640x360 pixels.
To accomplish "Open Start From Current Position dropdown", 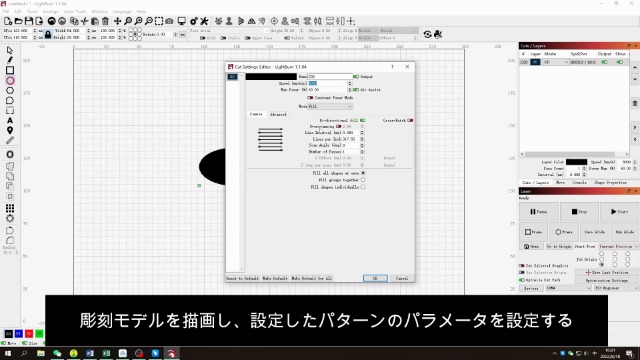I will [618, 247].
